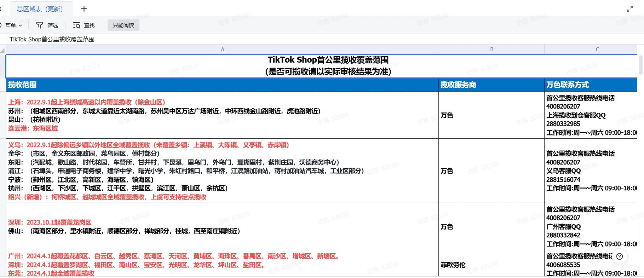Click the 筛选 filter funnel icon

pos(40,25)
